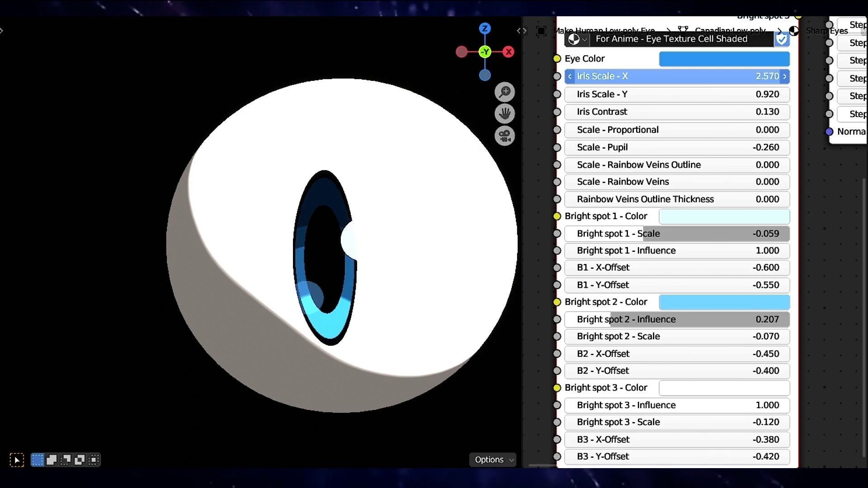Click the Bright spot 2 - Scale field
The height and width of the screenshot is (488, 868).
[x=677, y=337]
